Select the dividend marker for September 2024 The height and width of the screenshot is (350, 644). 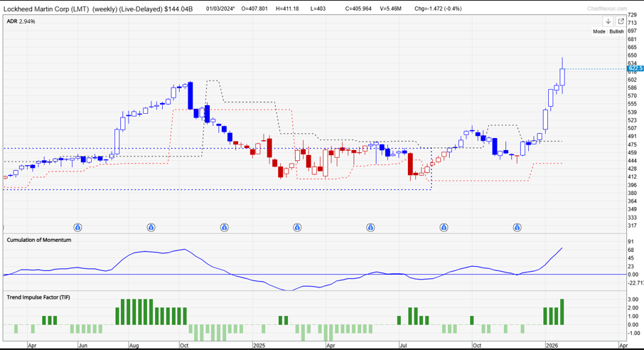[151, 227]
